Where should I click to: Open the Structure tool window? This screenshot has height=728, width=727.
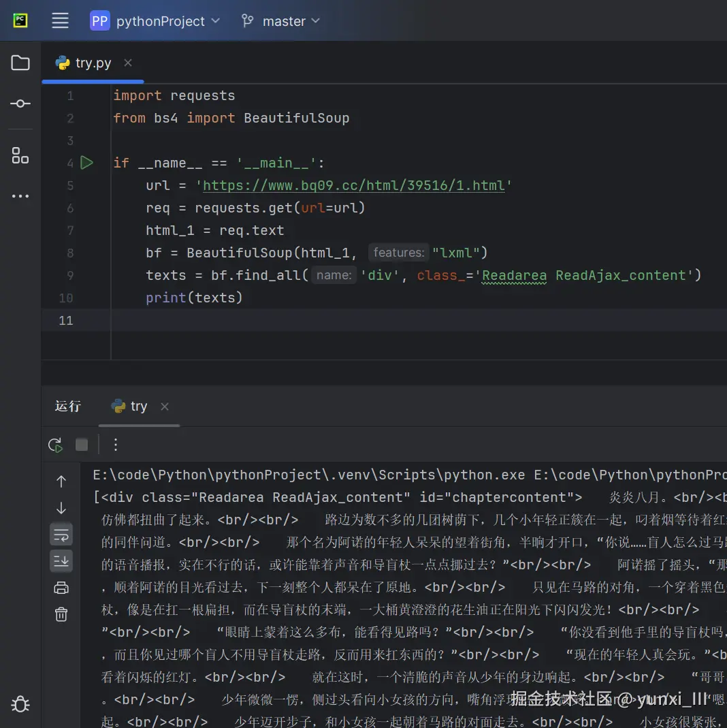tap(20, 155)
